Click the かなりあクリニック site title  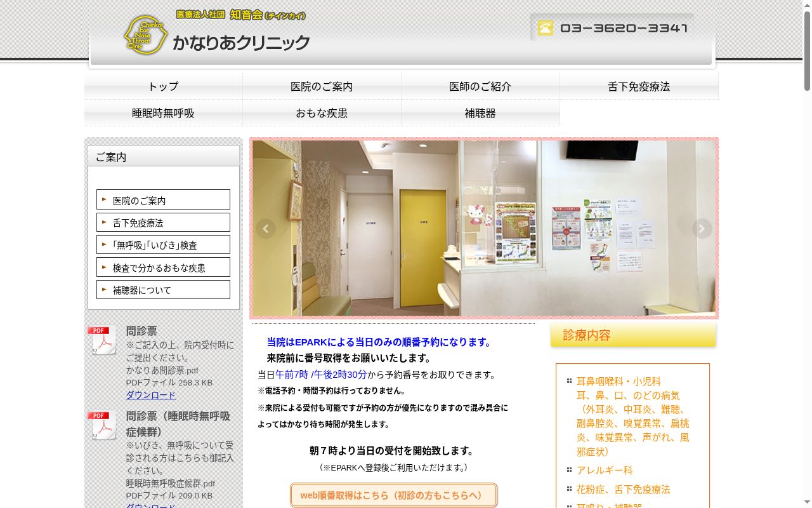242,43
